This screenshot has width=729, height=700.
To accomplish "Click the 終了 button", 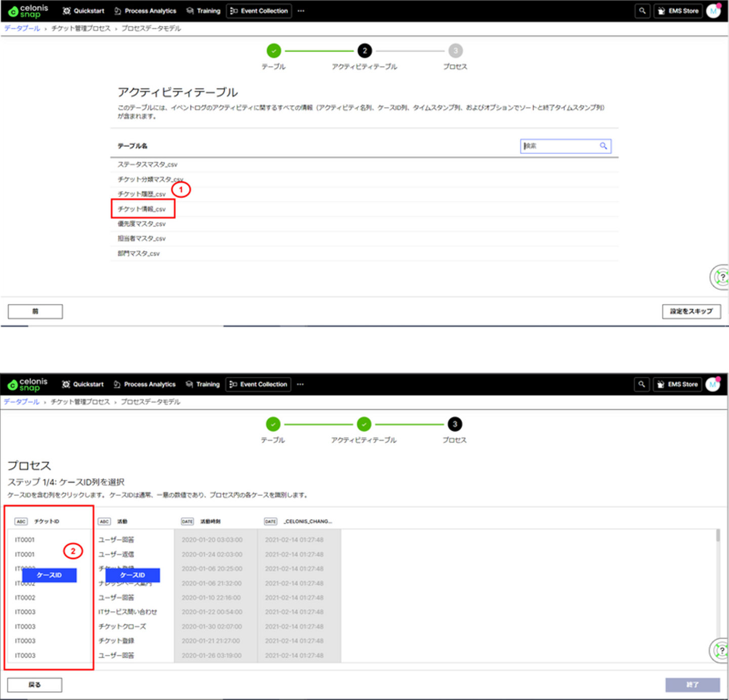I will pyautogui.click(x=693, y=685).
